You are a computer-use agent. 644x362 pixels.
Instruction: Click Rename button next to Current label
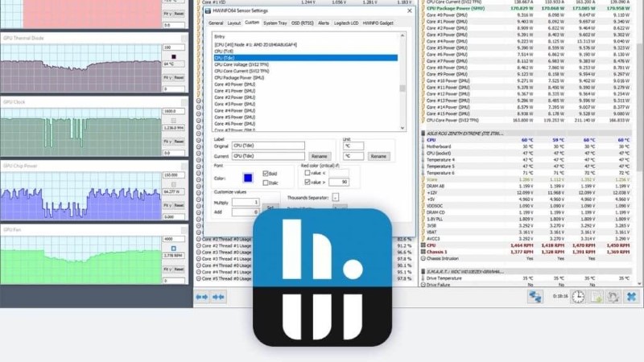[x=319, y=156]
